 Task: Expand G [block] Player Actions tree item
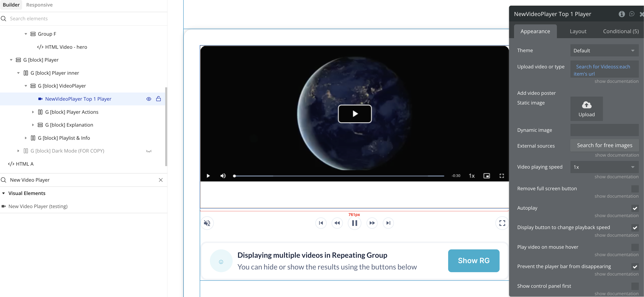click(33, 112)
